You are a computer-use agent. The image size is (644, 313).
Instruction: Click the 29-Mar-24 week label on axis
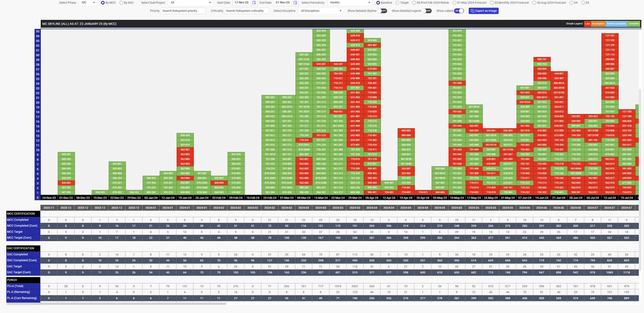[x=355, y=198]
